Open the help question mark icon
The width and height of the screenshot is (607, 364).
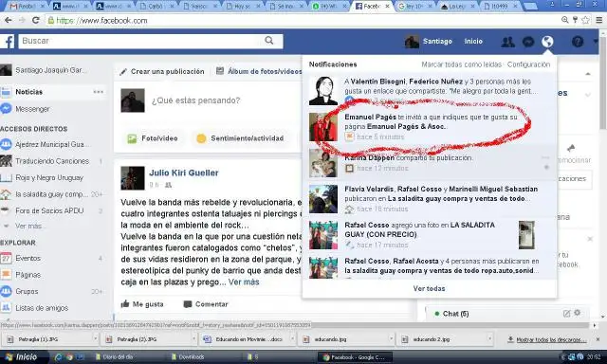coord(578,42)
